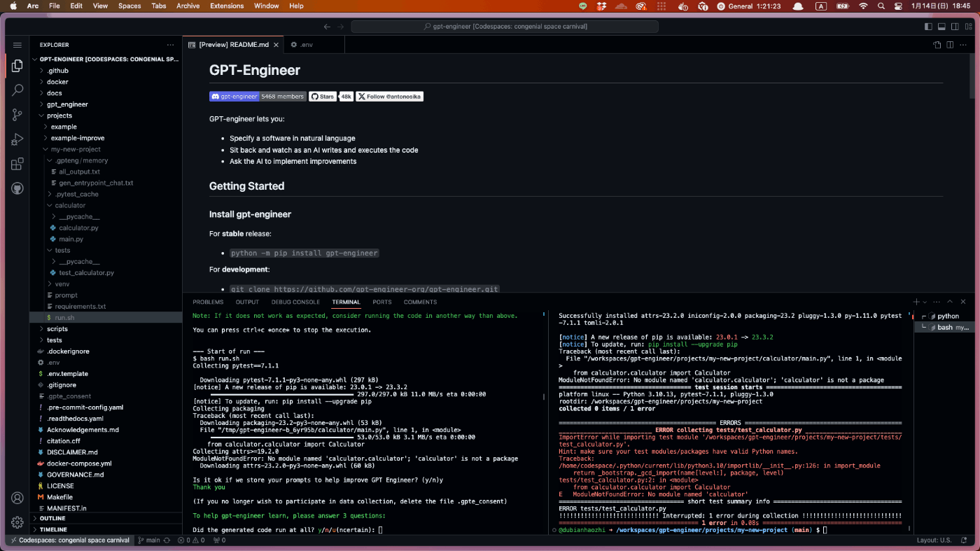
Task: Open the launch profile dropdown next to plus
Action: [925, 302]
